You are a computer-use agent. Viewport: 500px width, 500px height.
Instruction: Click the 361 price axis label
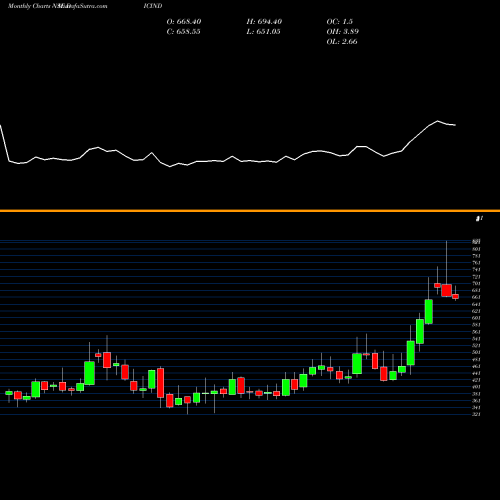click(476, 401)
